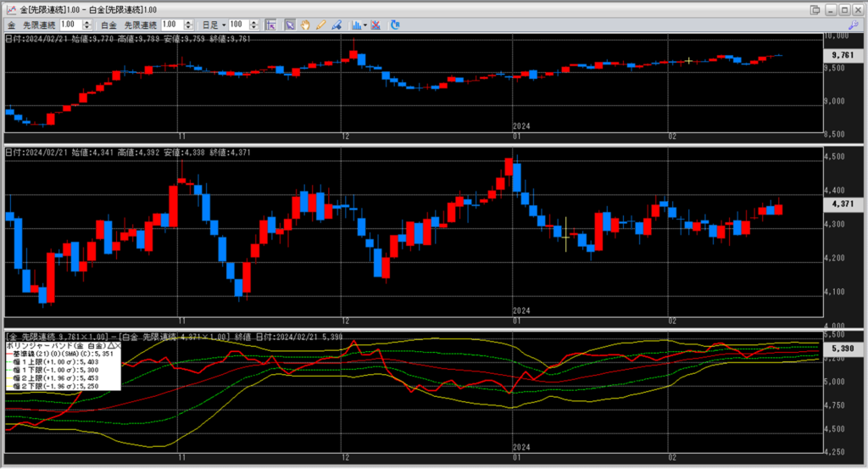Select the pencil drawing tool

coord(320,25)
